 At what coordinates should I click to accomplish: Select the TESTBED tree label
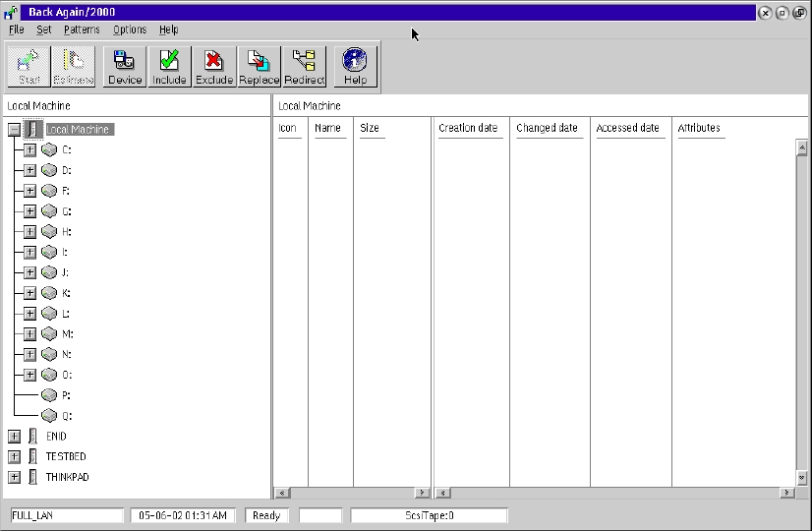(66, 456)
